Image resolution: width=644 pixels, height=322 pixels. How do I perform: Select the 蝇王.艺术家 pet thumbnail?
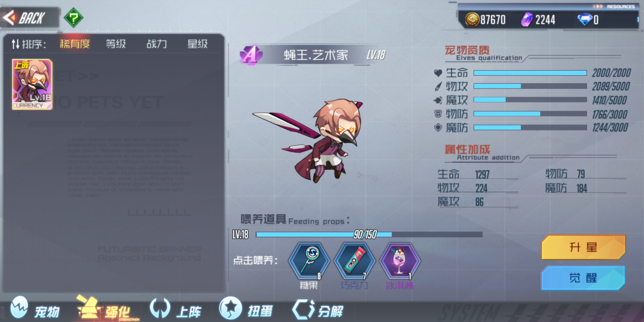[32, 84]
